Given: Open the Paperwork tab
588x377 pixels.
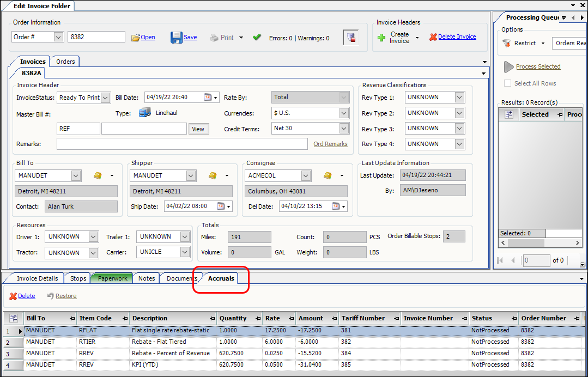Looking at the screenshot, I should (x=112, y=278).
